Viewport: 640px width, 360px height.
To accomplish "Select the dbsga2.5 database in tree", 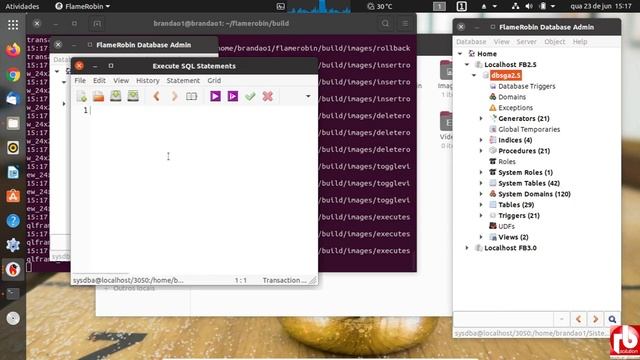I will pyautogui.click(x=506, y=75).
